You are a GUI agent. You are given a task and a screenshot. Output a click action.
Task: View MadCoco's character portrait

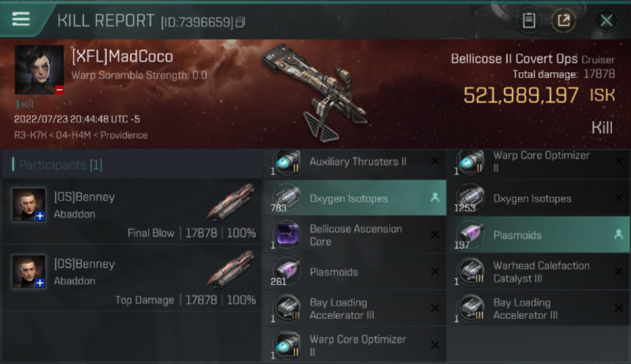[x=39, y=70]
